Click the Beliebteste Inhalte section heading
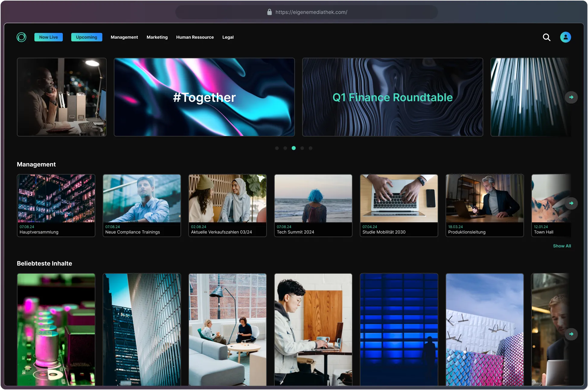 pos(44,263)
